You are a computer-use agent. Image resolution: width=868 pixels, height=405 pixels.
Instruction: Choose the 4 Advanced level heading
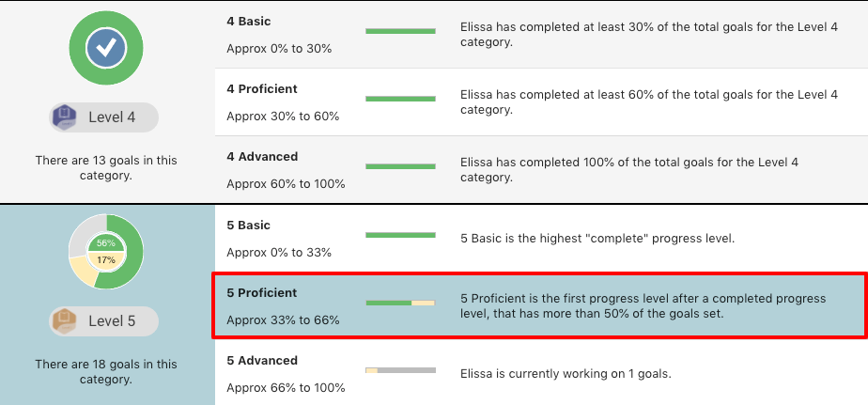pos(262,156)
